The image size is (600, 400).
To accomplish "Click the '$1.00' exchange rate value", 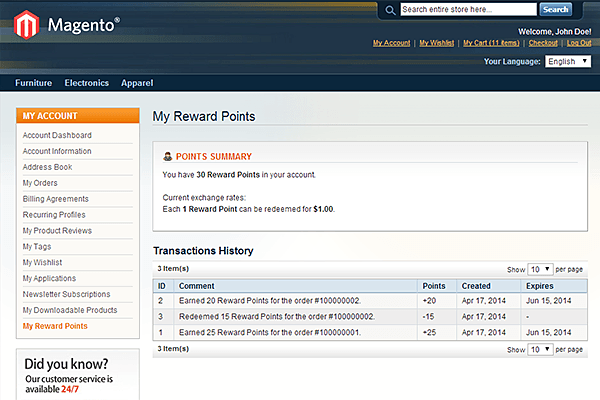I will pyautogui.click(x=323, y=209).
